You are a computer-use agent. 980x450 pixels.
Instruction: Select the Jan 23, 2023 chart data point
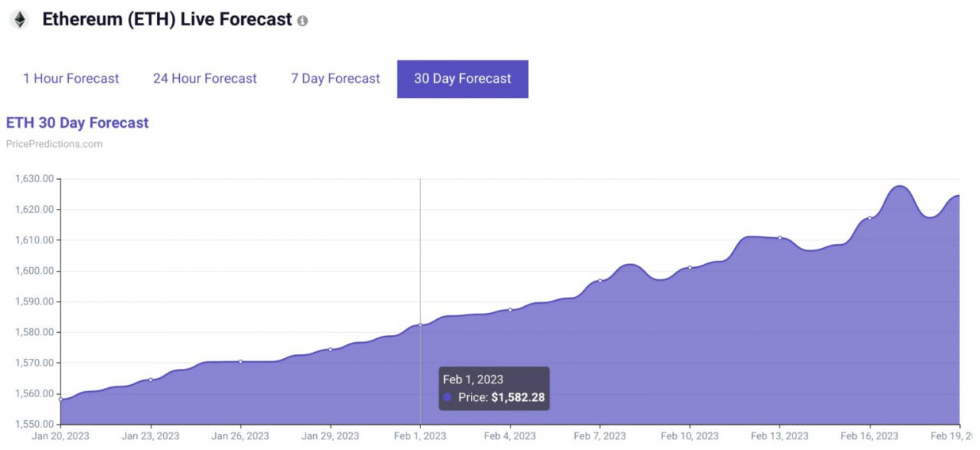tap(150, 380)
